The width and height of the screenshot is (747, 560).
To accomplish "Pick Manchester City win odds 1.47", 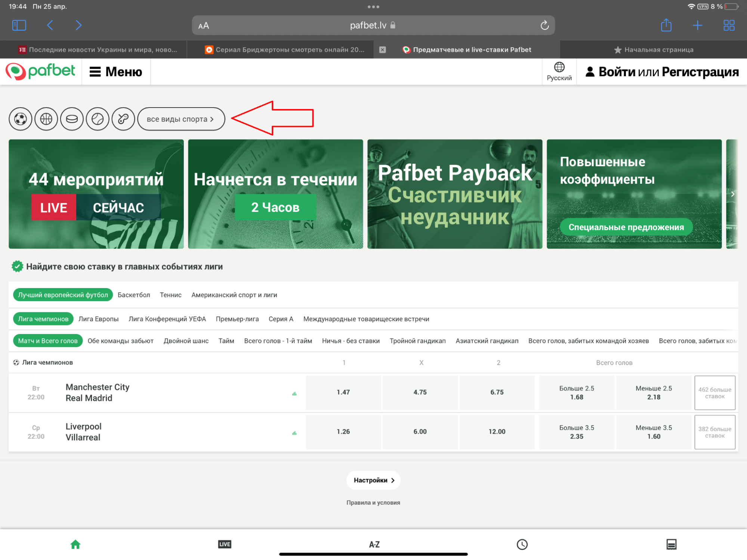I will point(343,392).
